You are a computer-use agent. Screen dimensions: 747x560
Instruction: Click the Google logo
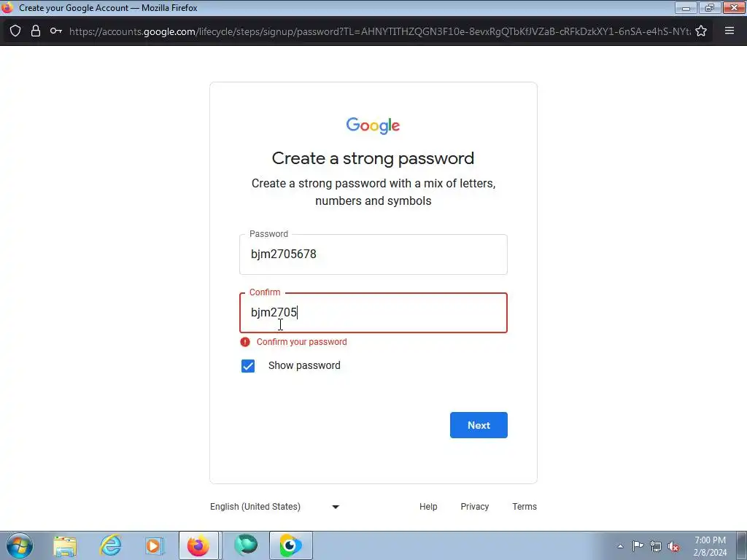coord(373,125)
